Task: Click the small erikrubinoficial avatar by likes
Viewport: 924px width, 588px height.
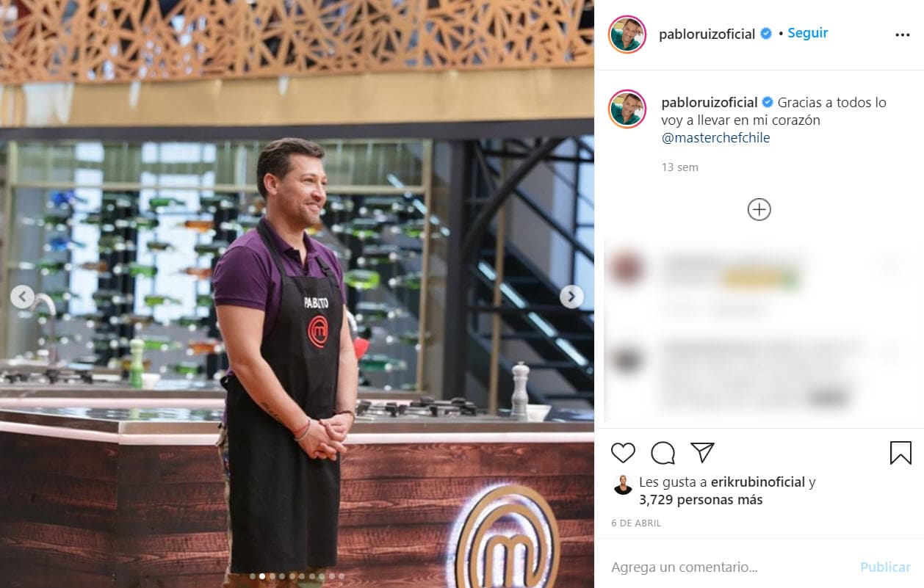Action: point(623,485)
